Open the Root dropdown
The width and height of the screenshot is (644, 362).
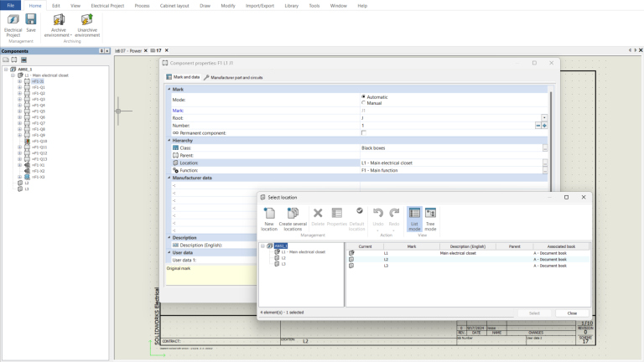pos(544,118)
